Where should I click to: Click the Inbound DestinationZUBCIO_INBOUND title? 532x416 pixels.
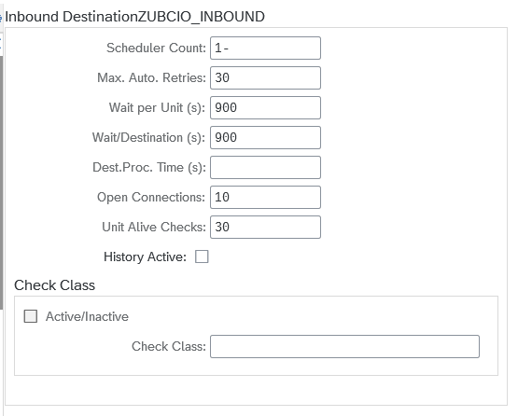click(134, 17)
